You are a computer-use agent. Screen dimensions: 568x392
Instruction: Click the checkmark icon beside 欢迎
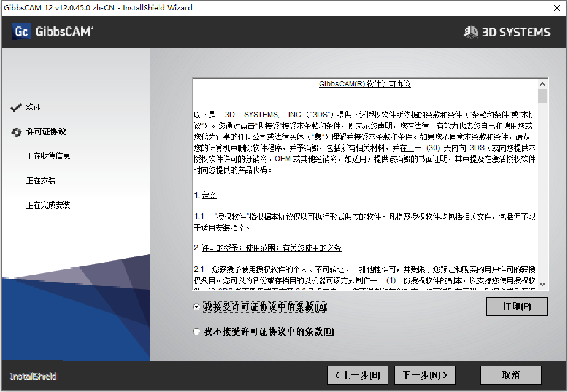click(17, 107)
